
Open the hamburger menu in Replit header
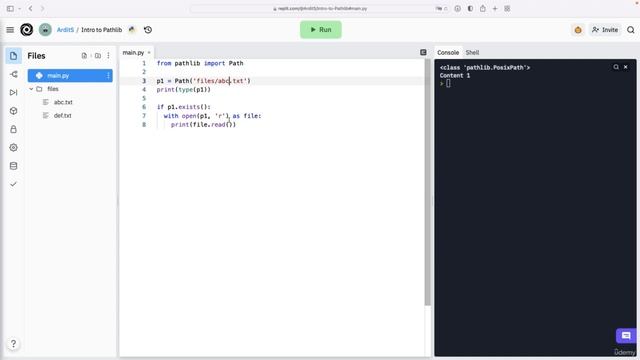[x=10, y=30]
